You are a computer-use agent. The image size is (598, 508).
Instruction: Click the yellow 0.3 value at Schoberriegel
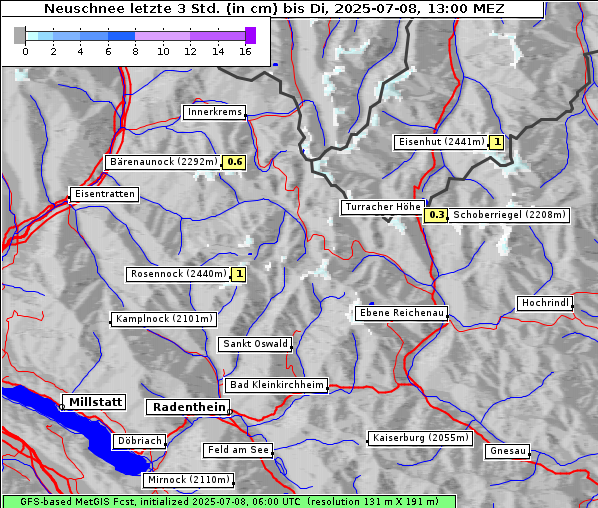point(436,215)
